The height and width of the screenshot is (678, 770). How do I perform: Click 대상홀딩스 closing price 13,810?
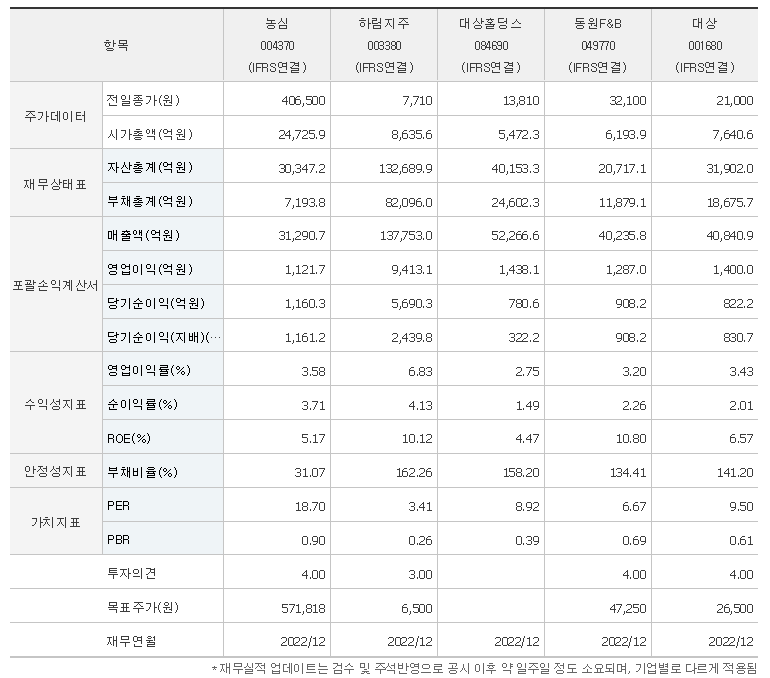pyautogui.click(x=521, y=101)
